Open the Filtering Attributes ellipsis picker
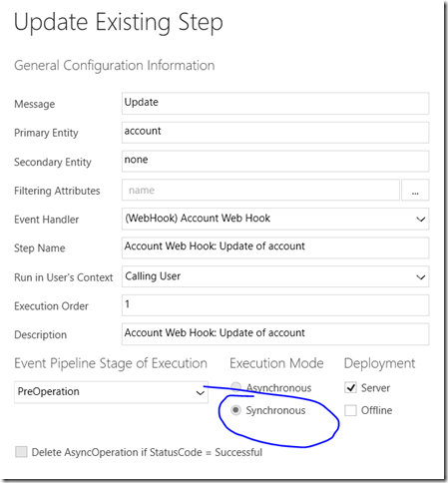 click(415, 191)
